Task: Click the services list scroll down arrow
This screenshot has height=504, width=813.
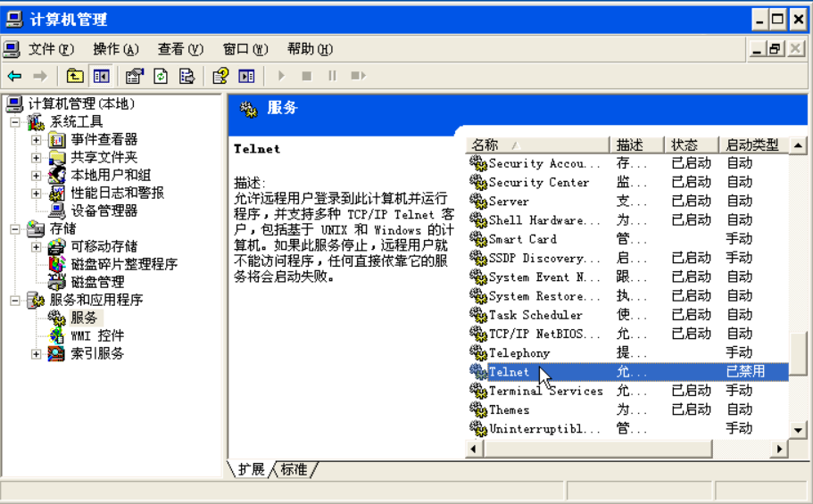Action: pos(798,430)
